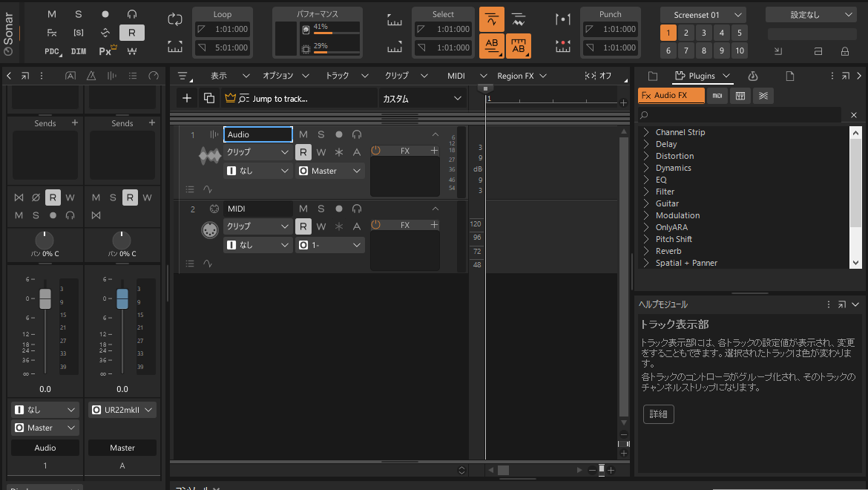Toggle automation read R on the Audio track

coord(303,151)
